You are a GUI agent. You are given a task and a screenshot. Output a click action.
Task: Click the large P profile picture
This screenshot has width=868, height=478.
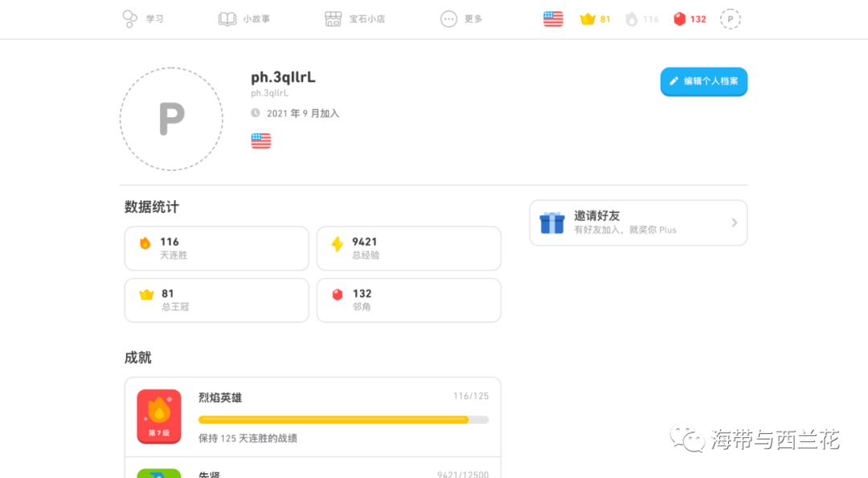(171, 119)
